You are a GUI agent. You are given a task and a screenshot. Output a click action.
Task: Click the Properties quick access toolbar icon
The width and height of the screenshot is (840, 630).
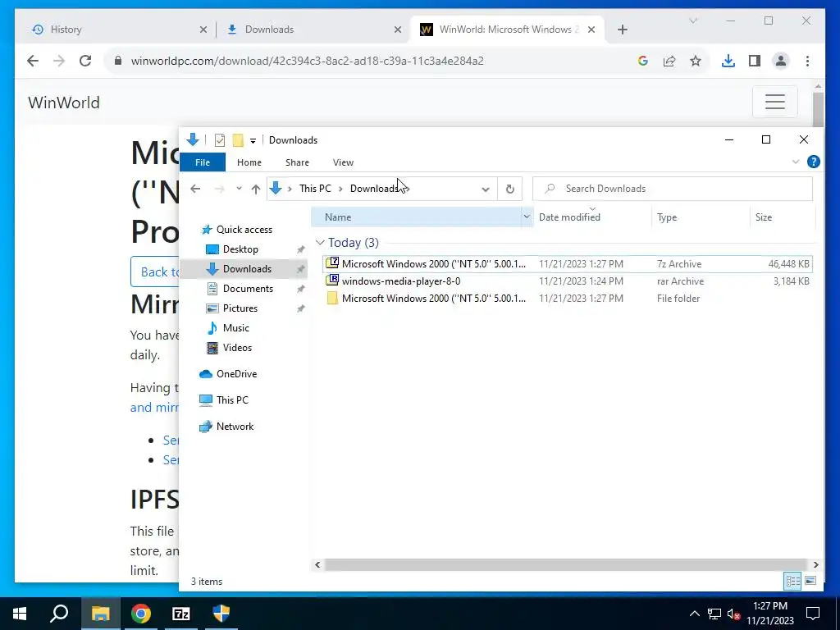220,140
